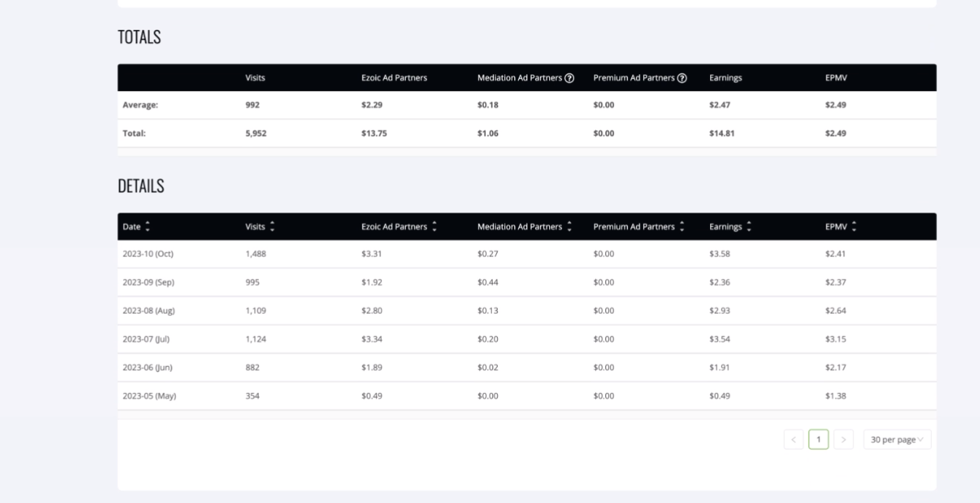Click Earnings header in Totals table
The image size is (980, 503).
[725, 78]
